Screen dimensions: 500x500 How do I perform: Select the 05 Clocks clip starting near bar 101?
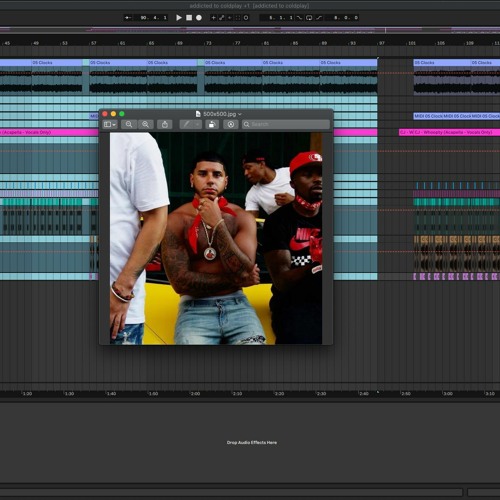[x=442, y=62]
